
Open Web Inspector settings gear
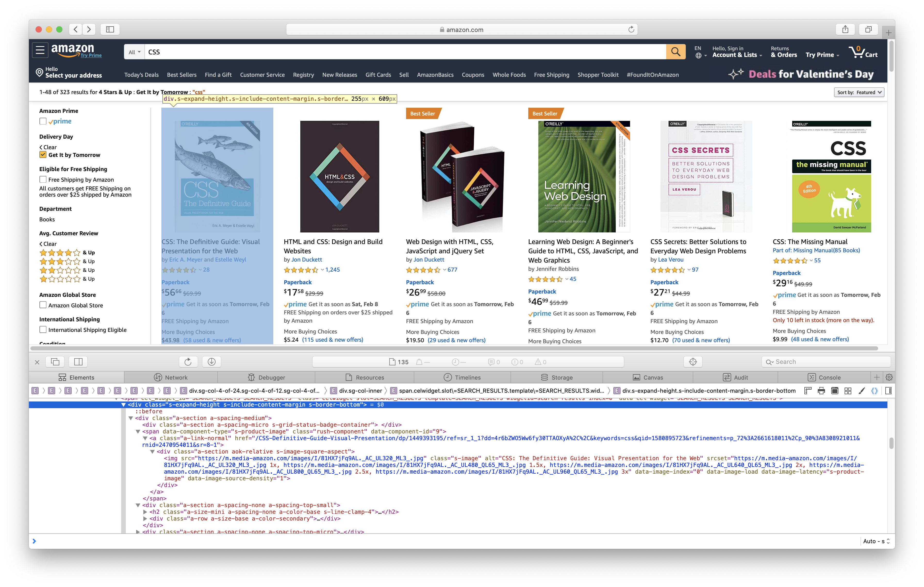coord(889,377)
